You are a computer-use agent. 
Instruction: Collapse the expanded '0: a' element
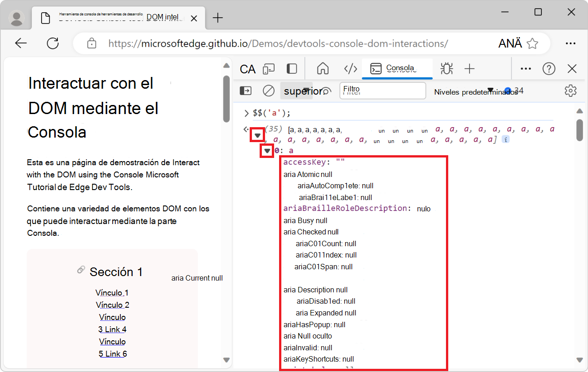(x=267, y=150)
